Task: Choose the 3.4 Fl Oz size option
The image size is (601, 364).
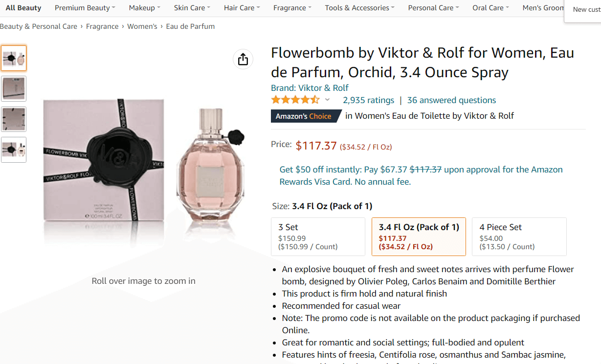Action: (419, 236)
